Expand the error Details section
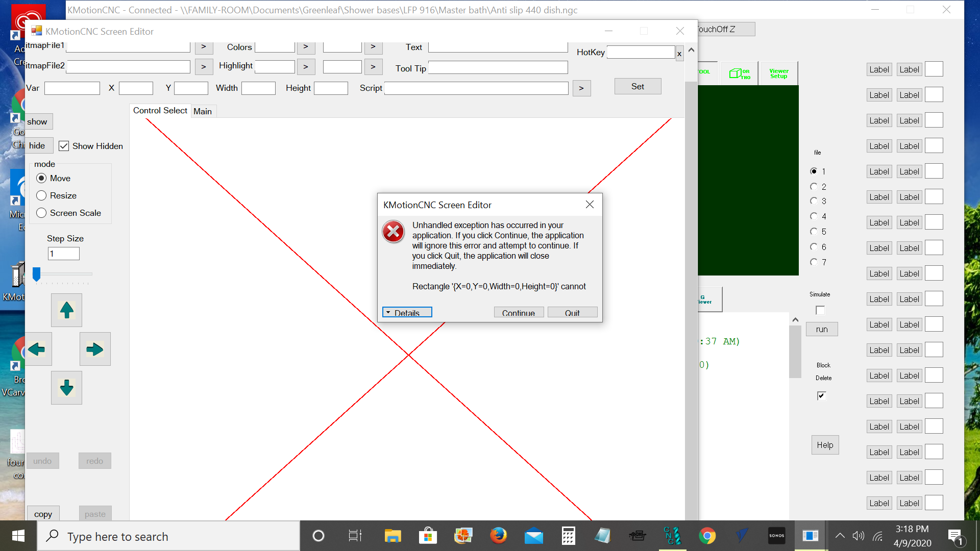 pyautogui.click(x=407, y=312)
